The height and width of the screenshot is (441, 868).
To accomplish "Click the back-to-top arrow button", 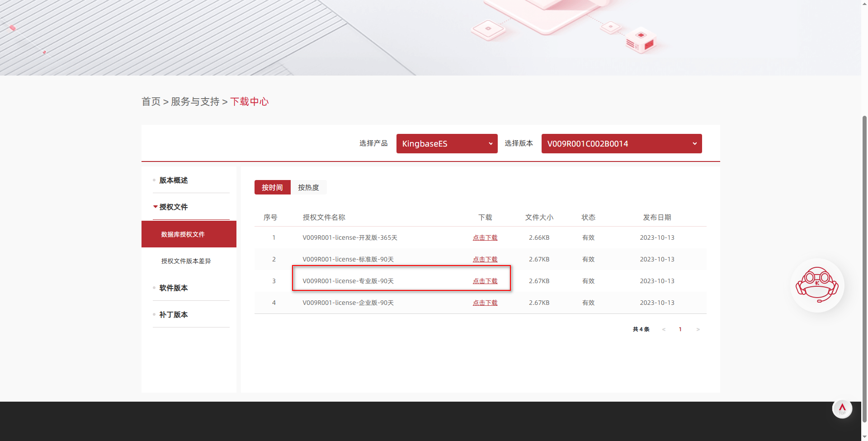I will [842, 408].
